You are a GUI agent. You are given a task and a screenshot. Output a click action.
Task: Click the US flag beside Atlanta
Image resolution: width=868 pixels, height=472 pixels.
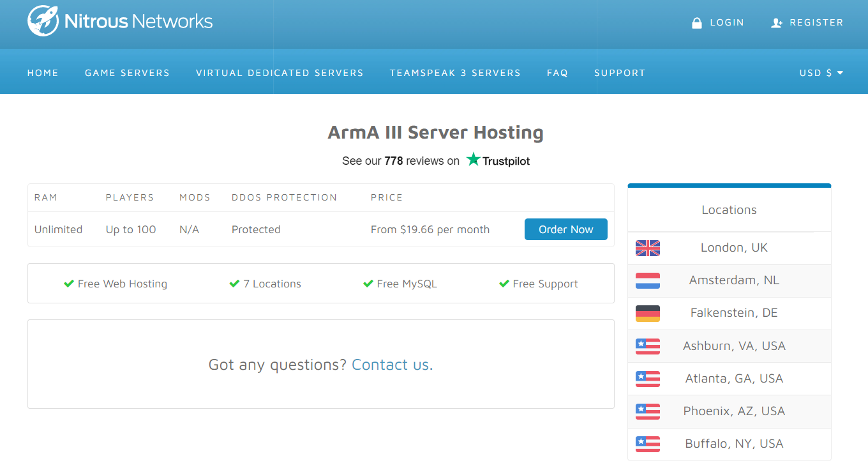tap(648, 379)
